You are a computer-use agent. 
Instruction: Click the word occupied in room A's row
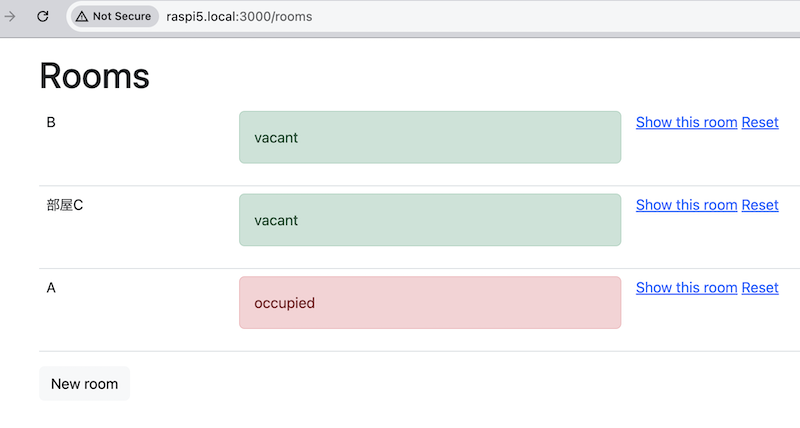(x=284, y=303)
